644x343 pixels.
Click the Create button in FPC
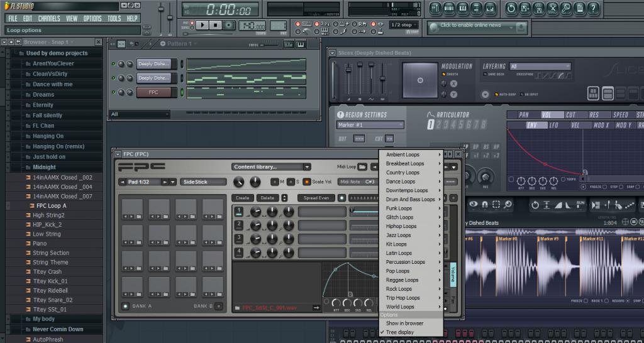(243, 198)
